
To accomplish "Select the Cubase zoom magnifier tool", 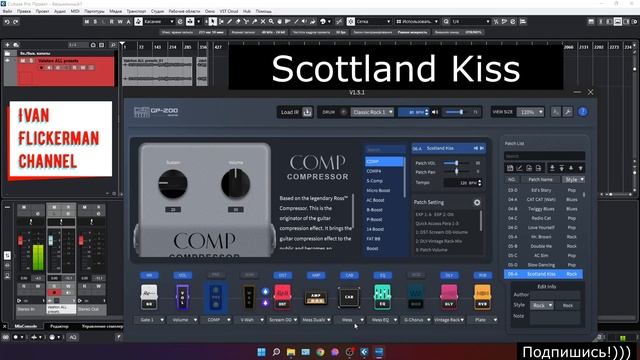I will pos(271,22).
